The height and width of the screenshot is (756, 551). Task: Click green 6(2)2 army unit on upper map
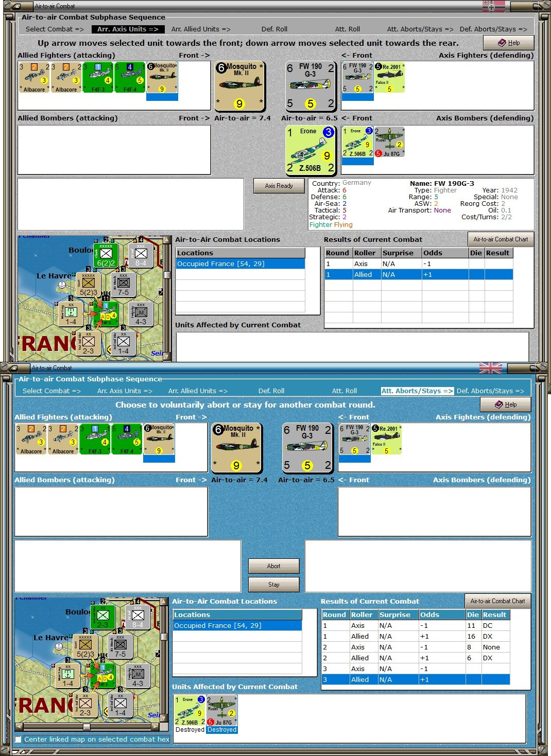pos(106,256)
